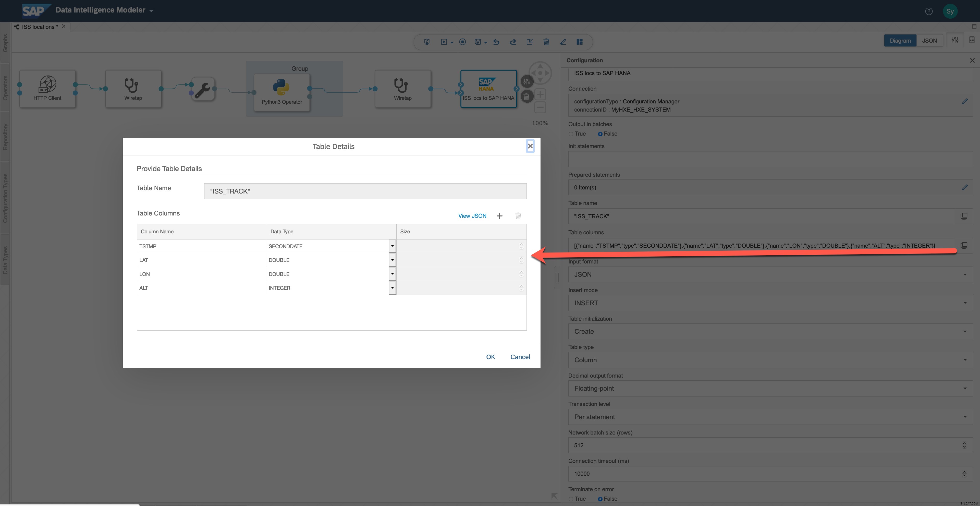The height and width of the screenshot is (506, 980).
Task: Zoom in on the canvas plus button
Action: click(x=540, y=94)
